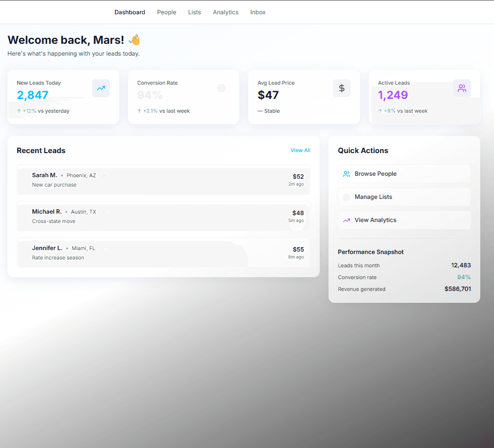494x448 pixels.
Task: Switch to the Lists tab
Action: [195, 12]
